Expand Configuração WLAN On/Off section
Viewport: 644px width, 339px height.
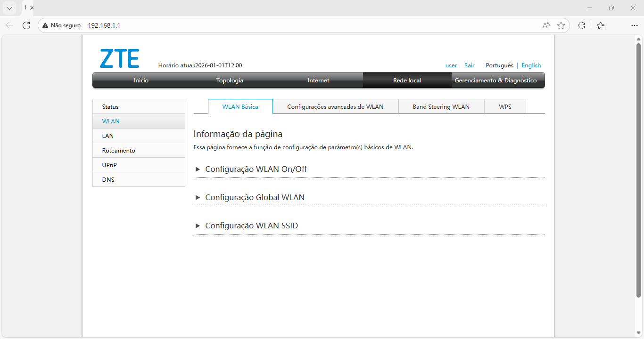pos(256,169)
